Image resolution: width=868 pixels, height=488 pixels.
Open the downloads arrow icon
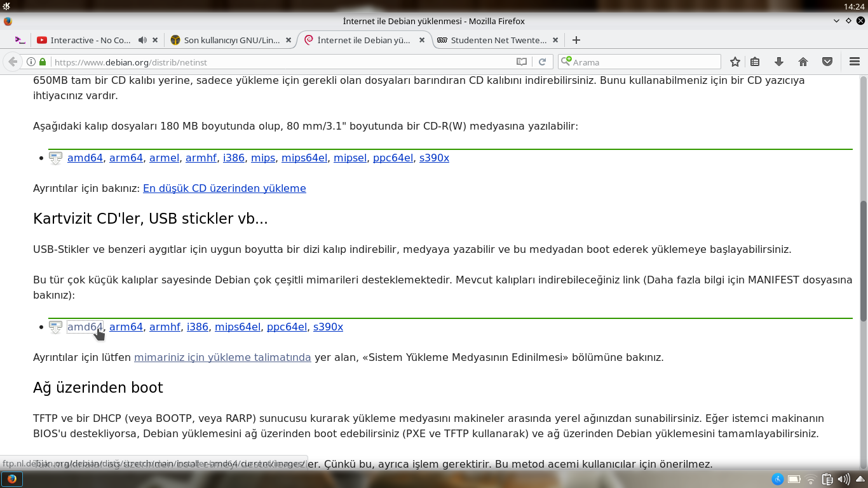(x=778, y=62)
